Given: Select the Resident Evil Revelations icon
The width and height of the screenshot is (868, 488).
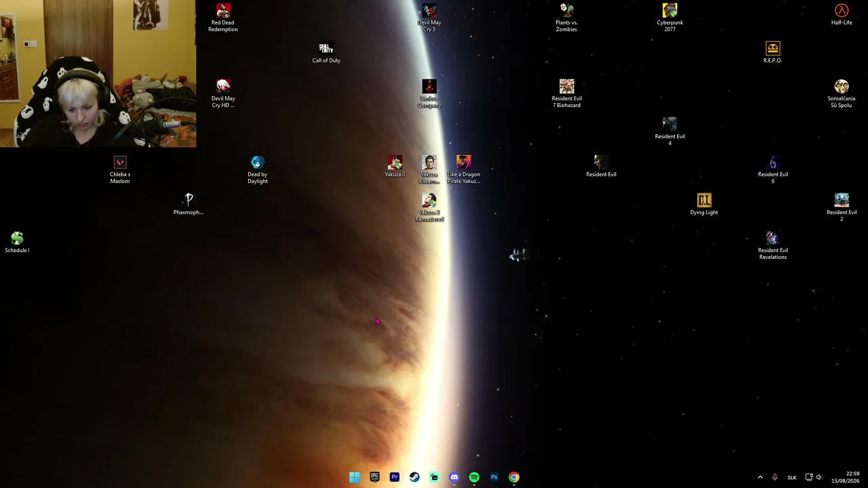Looking at the screenshot, I should pos(772,245).
